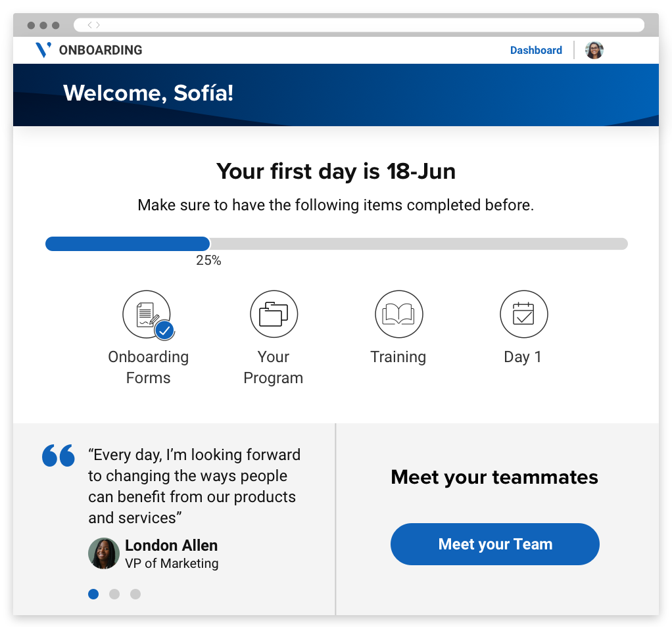Click the browser address bar
Image resolution: width=672 pixels, height=627 pixels.
click(x=359, y=25)
